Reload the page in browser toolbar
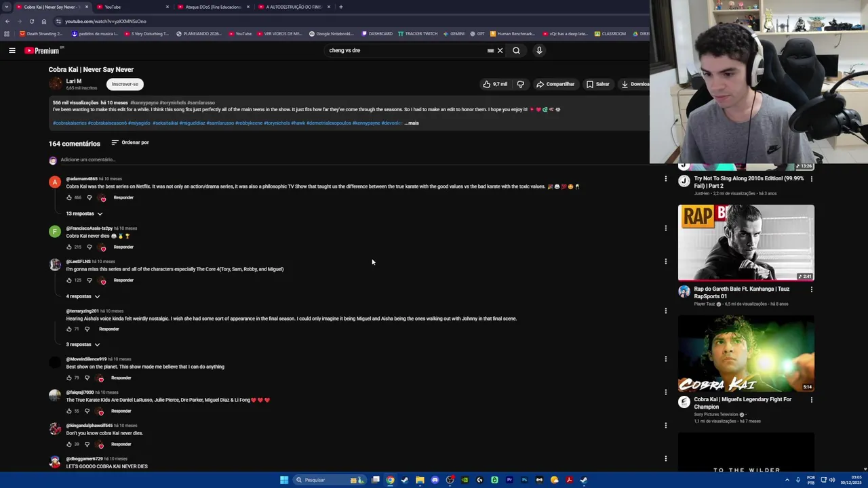868x488 pixels. tap(31, 21)
